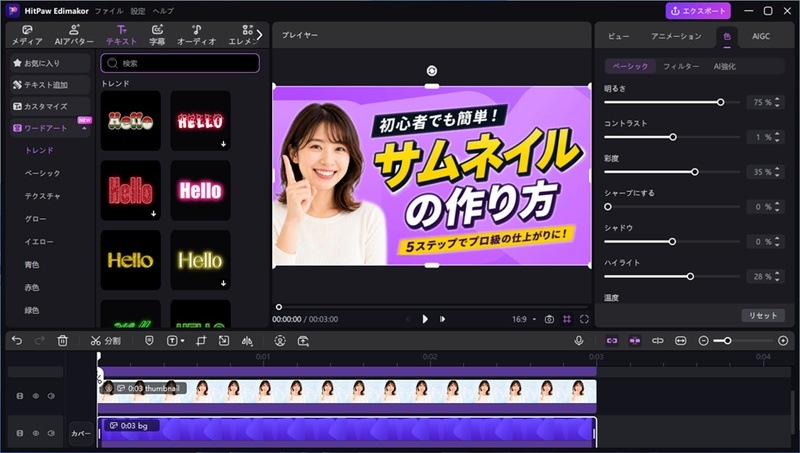Switch to the 字幕 subtitles panel
Image resolution: width=800 pixels, height=453 pixels.
pyautogui.click(x=157, y=35)
